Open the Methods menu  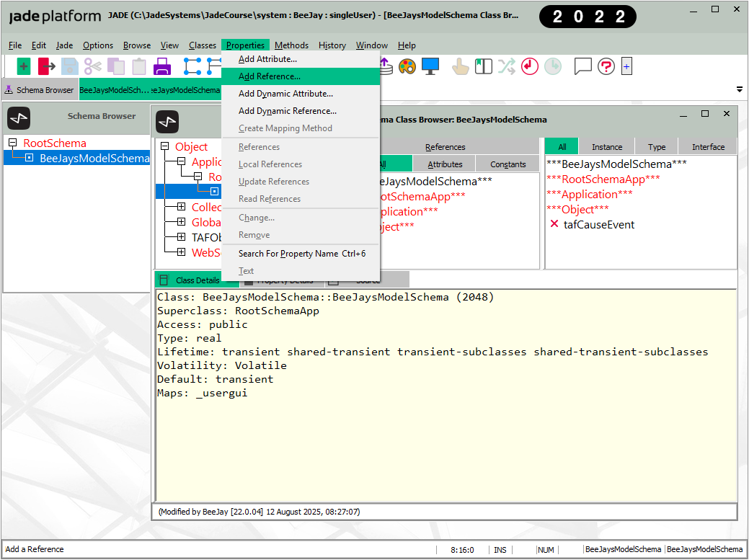pyautogui.click(x=291, y=45)
